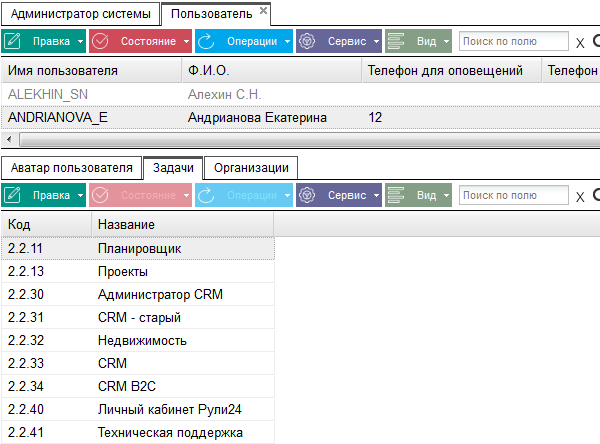This screenshot has height=444, width=600.
Task: Click the top Поиск по полю input
Action: tap(513, 42)
